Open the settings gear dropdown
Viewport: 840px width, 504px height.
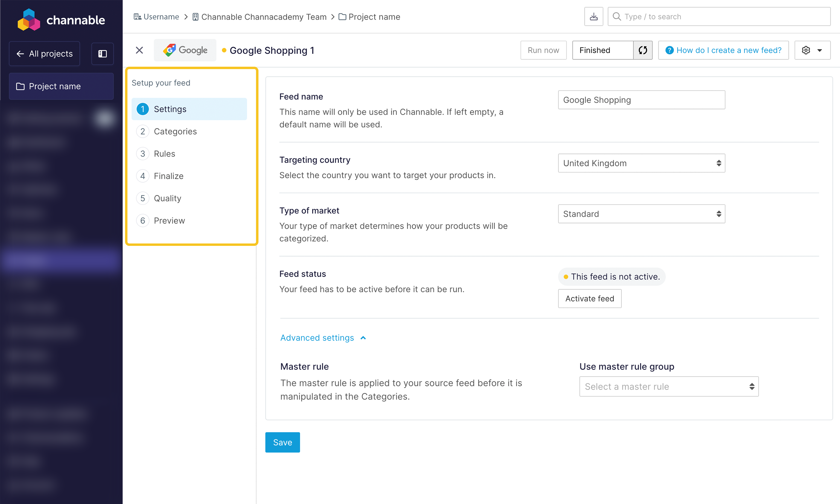tap(812, 50)
